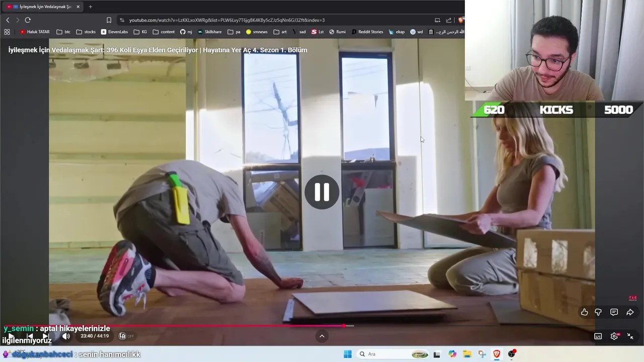Expand the btc bookmark folder
Viewport: 644px width, 362px height.
tap(63, 32)
